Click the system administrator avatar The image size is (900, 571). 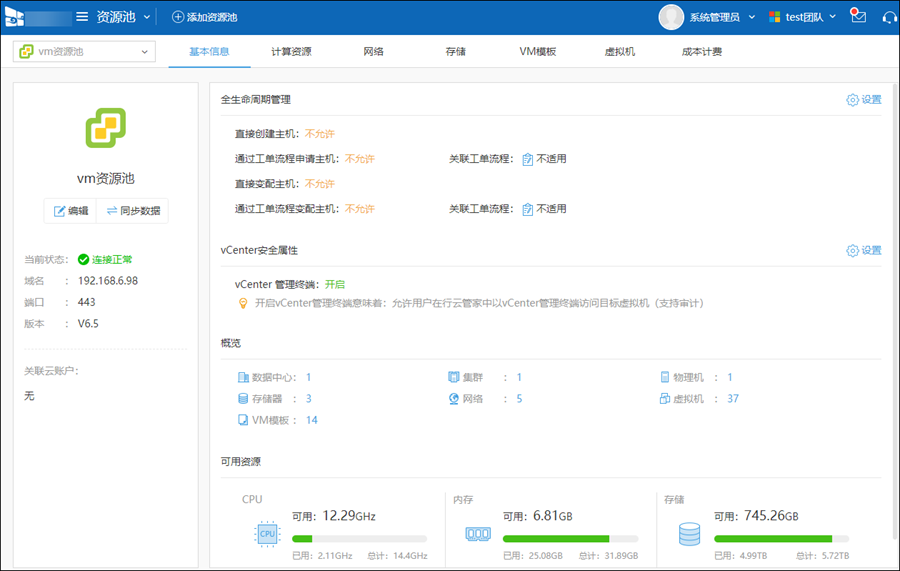[x=671, y=17]
